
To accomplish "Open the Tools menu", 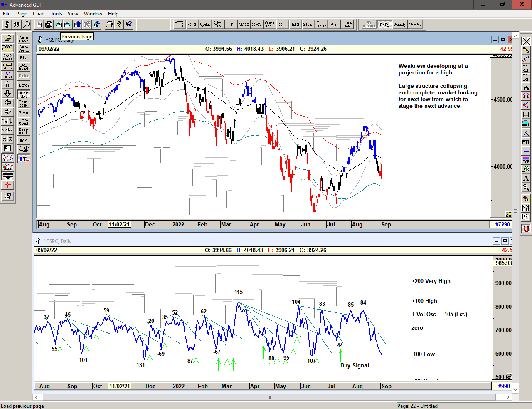I will click(56, 14).
